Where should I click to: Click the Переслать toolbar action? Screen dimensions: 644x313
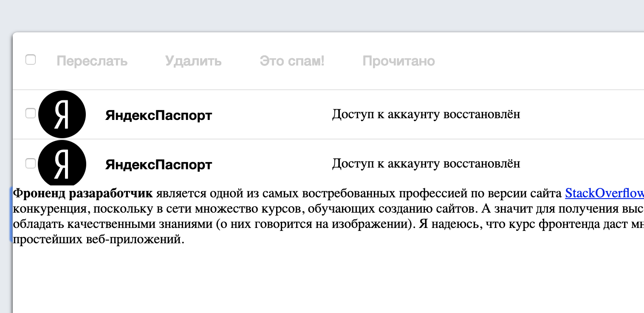coord(92,61)
